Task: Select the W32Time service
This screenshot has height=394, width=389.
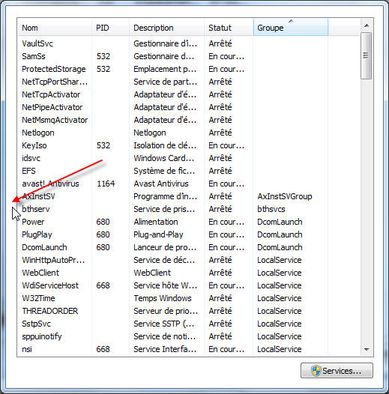Action: tap(38, 298)
